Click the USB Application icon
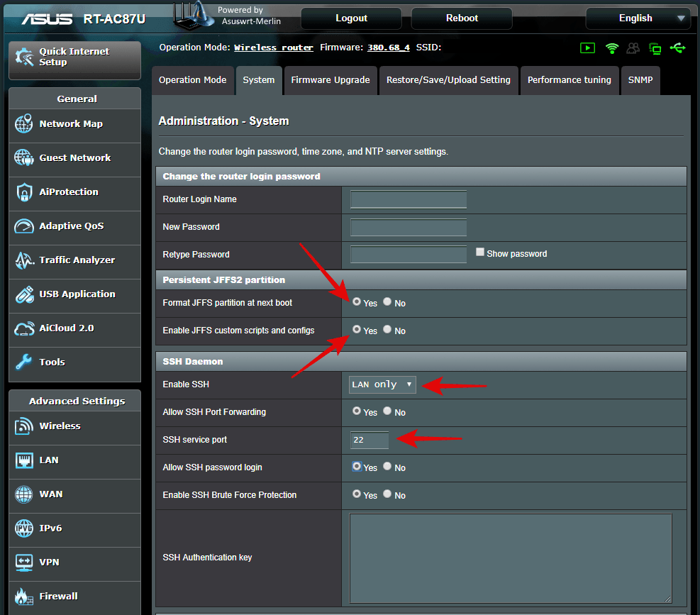Image resolution: width=700 pixels, height=615 pixels. tap(23, 294)
